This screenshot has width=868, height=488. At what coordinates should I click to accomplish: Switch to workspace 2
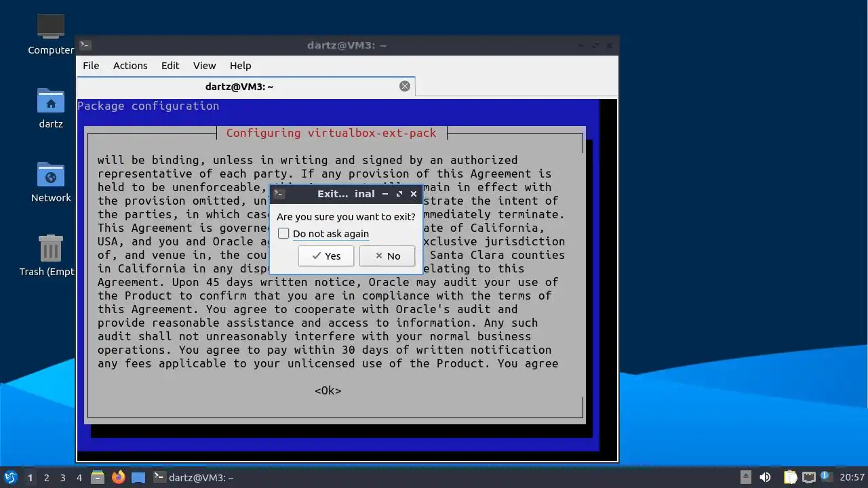coord(46,477)
